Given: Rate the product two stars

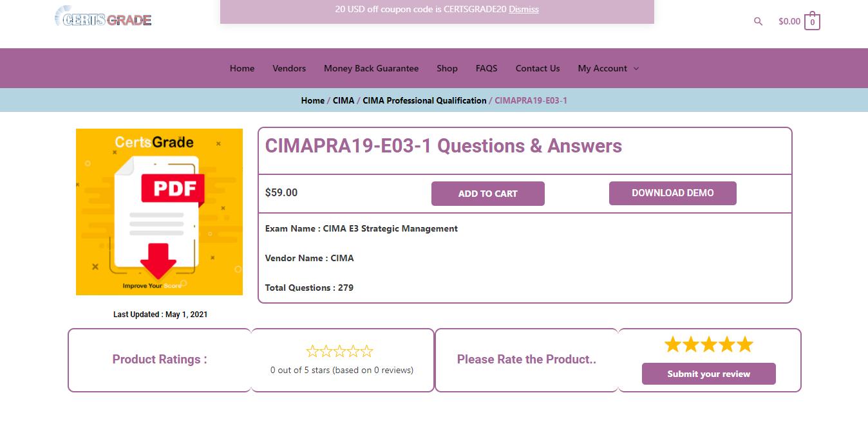Looking at the screenshot, I should coord(691,344).
